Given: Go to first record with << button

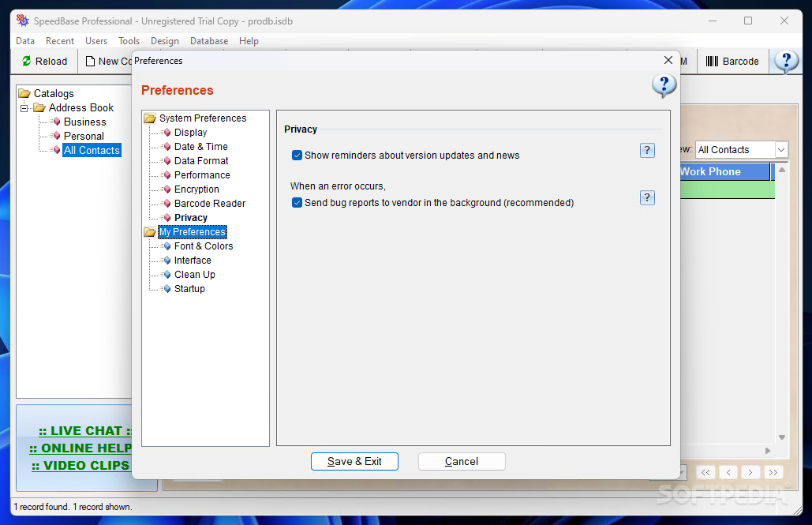Looking at the screenshot, I should (x=705, y=472).
